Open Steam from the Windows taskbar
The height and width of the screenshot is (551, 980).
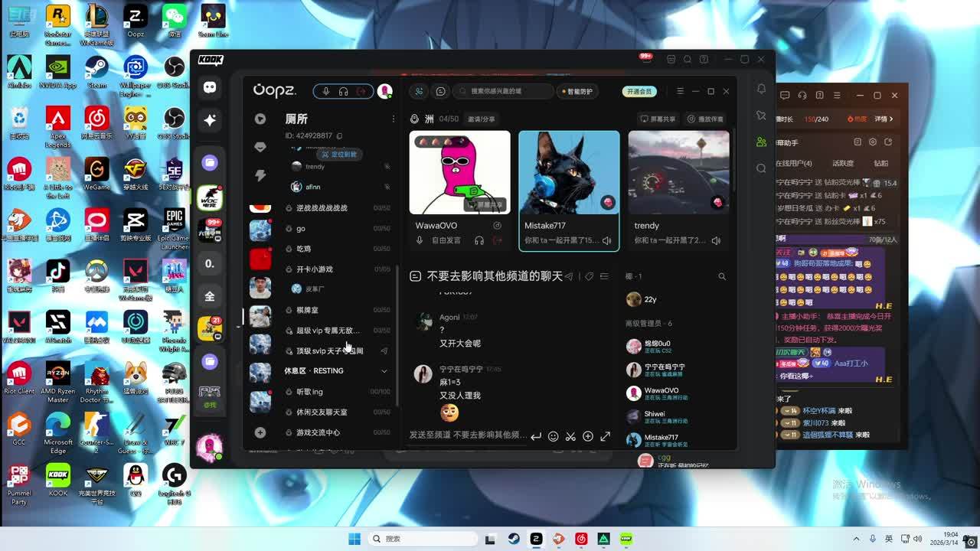pyautogui.click(x=514, y=539)
